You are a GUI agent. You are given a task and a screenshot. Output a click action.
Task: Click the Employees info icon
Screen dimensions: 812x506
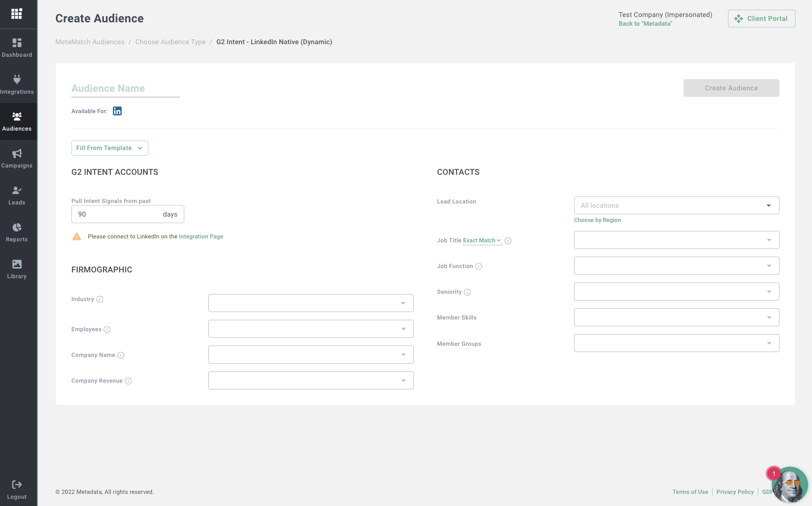pyautogui.click(x=107, y=330)
